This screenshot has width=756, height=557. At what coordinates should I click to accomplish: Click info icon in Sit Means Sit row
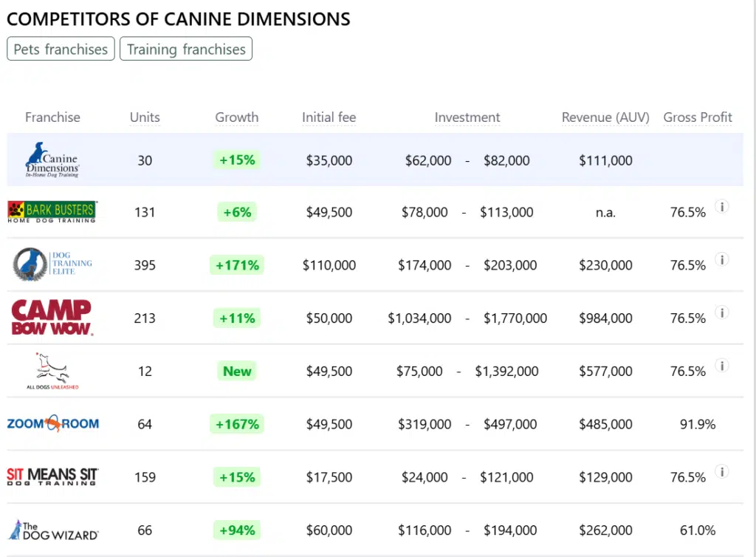pos(722,471)
